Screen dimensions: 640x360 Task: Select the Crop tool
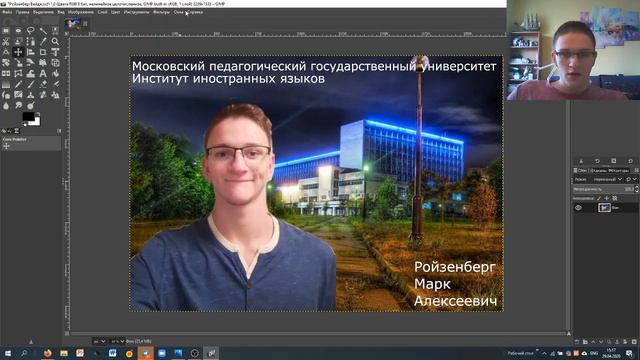point(43,52)
